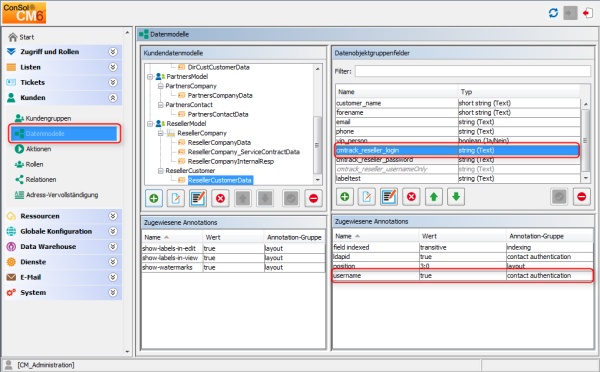Select DirCustCustomerData in the tree
Image resolution: width=600 pixels, height=372 pixels.
218,67
